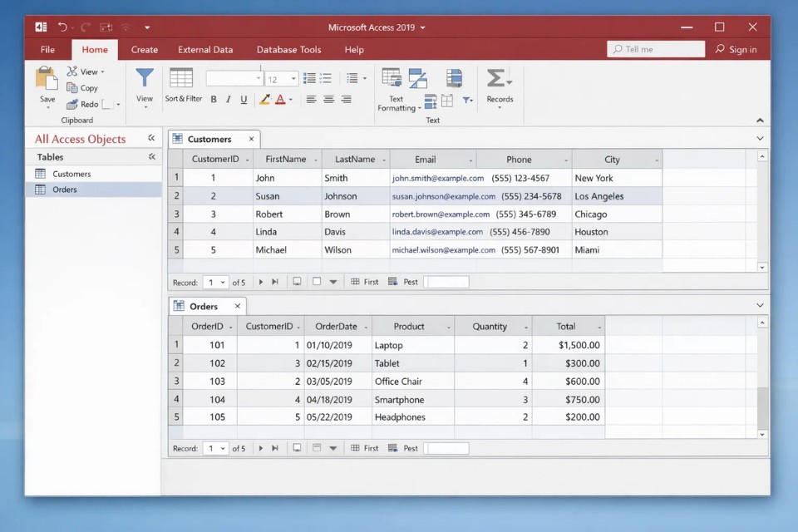The height and width of the screenshot is (532, 798).
Task: Select the Customers table in navigation pane
Action: click(x=71, y=174)
